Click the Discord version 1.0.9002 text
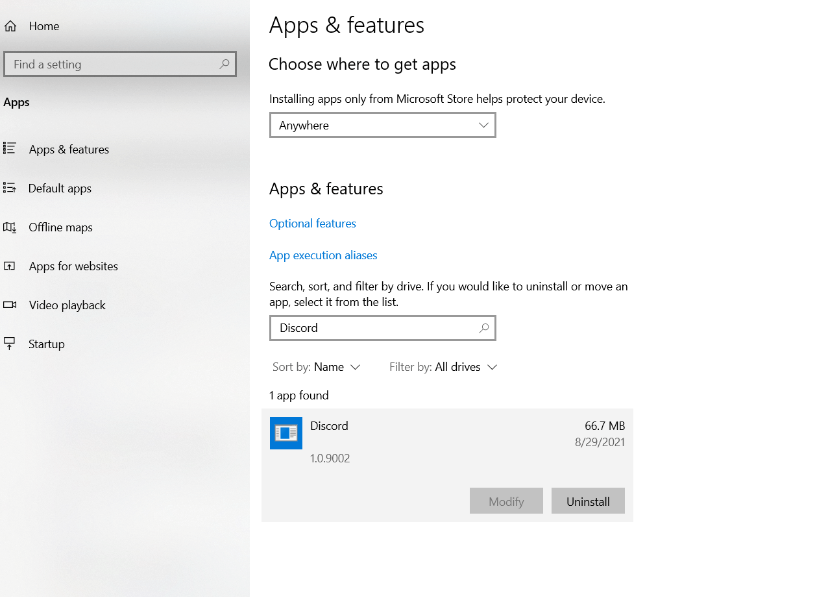Image resolution: width=814 pixels, height=597 pixels. point(330,458)
